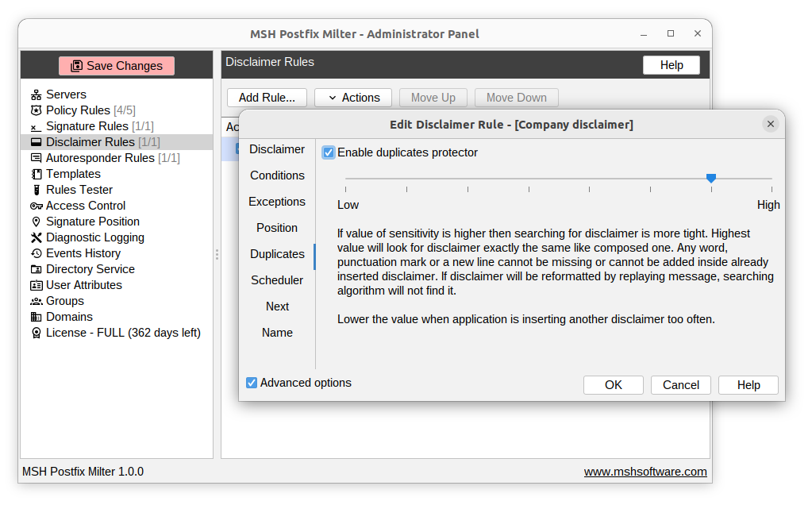Open Rules Tester entry
Viewport: 812px width, 505px height.
[x=117, y=190]
